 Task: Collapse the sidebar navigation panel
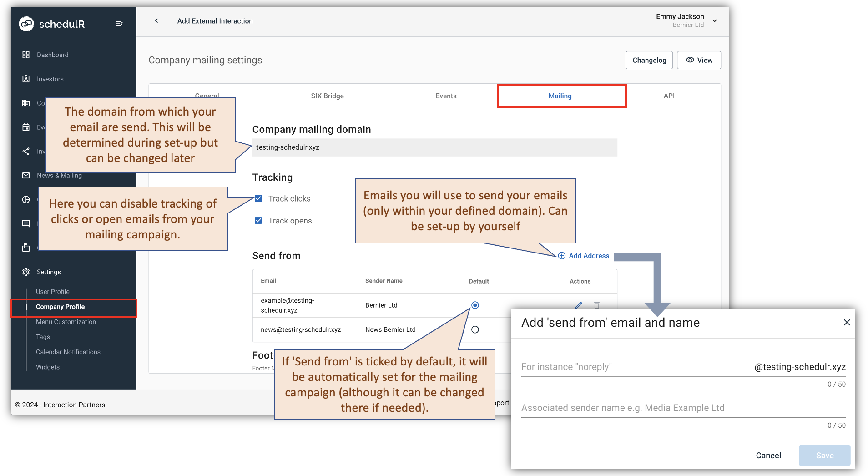pos(119,24)
